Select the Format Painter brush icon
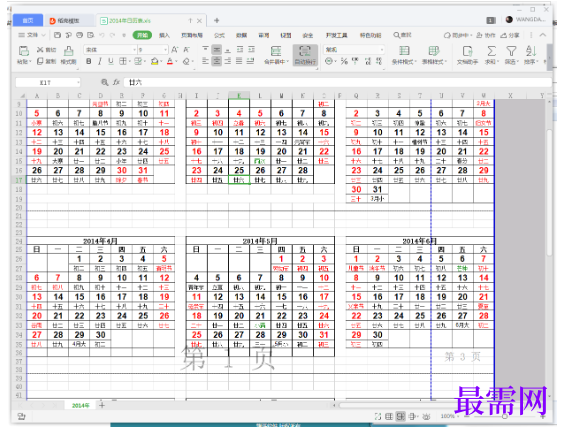Viewport: 566px width, 432px height. tap(68, 51)
